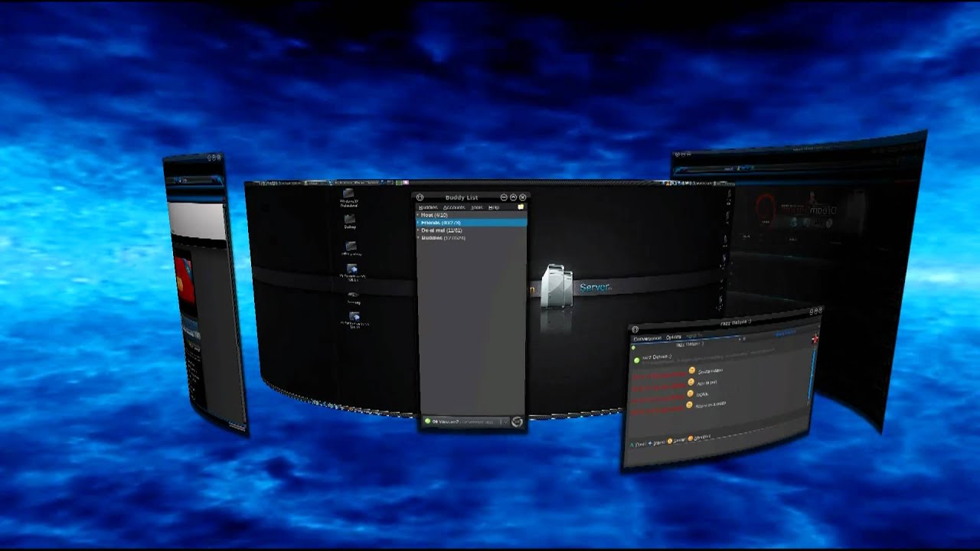Click the first smiley emoticon in chat messages
Screen dimensions: 980x551
(x=692, y=370)
